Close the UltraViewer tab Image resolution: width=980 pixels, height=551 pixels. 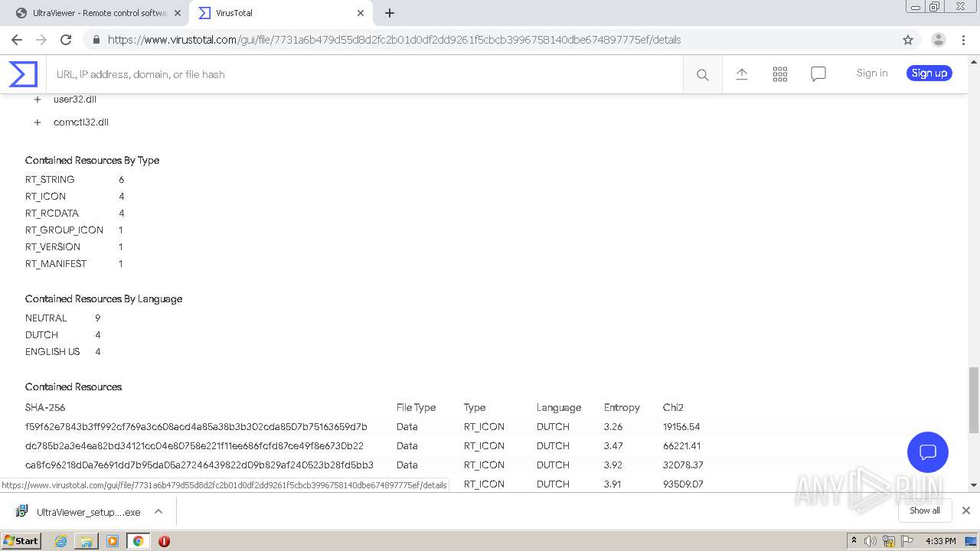pyautogui.click(x=177, y=13)
